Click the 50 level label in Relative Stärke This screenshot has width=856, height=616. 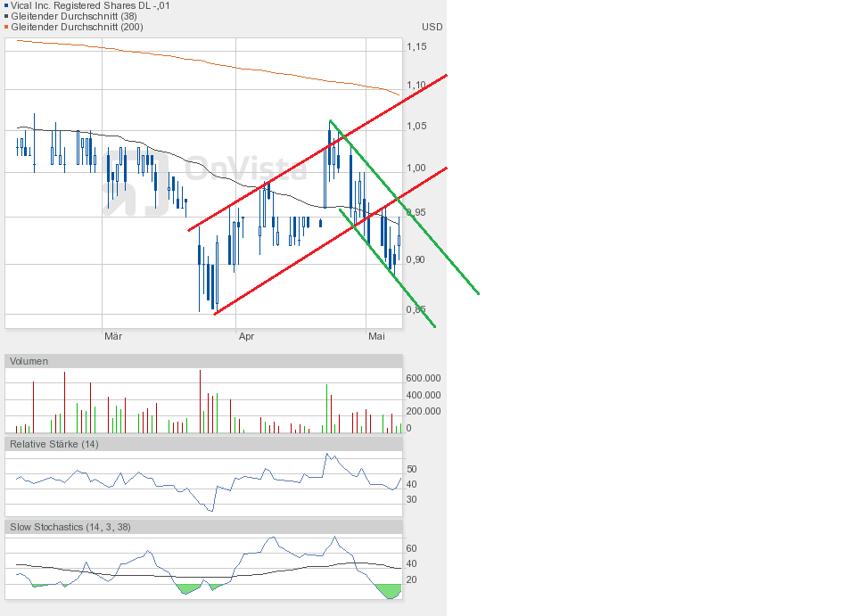(x=412, y=469)
